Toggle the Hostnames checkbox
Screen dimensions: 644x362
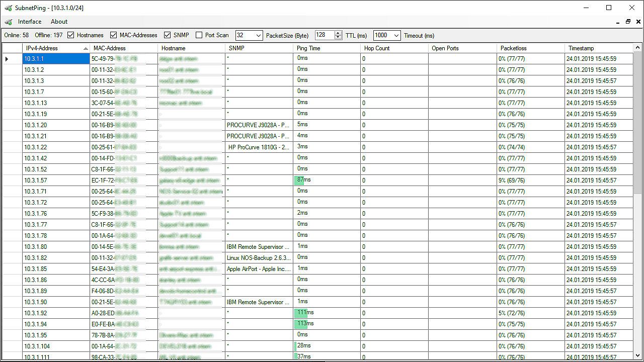[71, 35]
